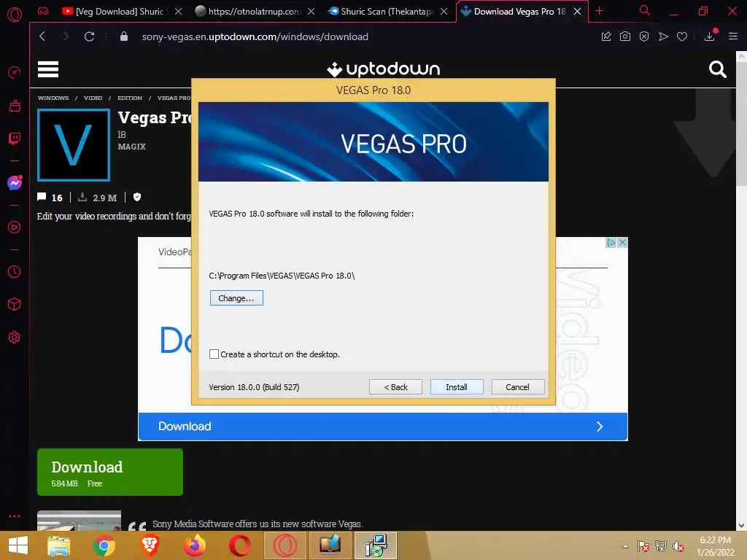Click VIDEO breadcrumb link
Image resolution: width=747 pixels, height=560 pixels.
[x=93, y=98]
